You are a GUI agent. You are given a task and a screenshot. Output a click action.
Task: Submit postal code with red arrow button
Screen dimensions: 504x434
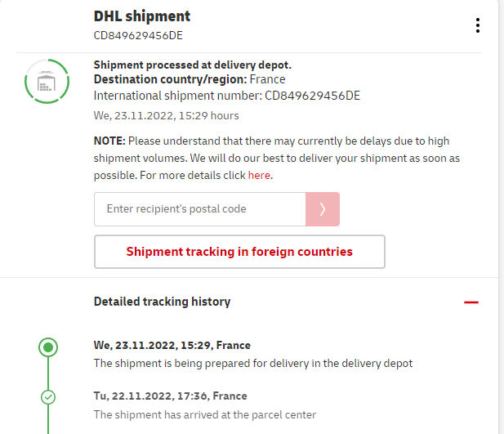tap(323, 209)
